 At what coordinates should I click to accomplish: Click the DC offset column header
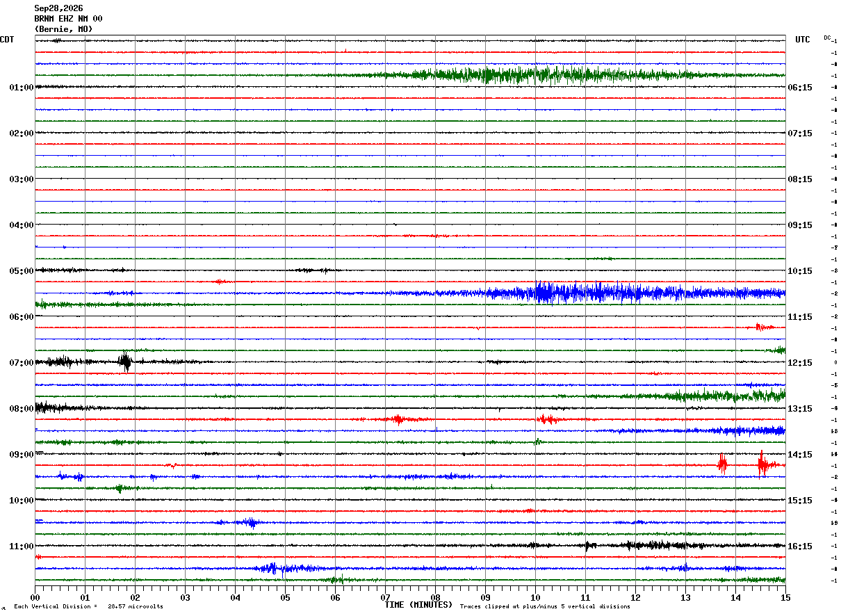(827, 38)
